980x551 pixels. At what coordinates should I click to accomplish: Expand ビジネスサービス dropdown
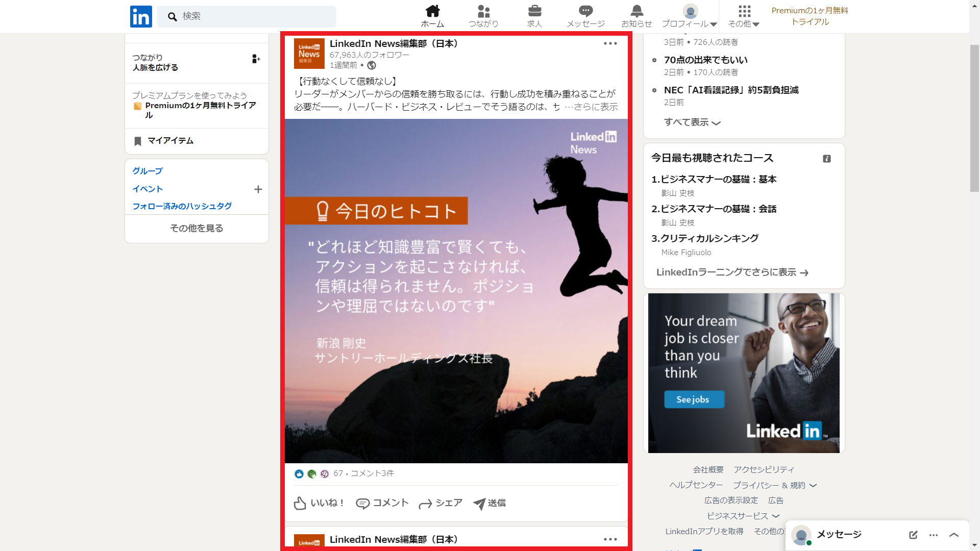coord(743,516)
